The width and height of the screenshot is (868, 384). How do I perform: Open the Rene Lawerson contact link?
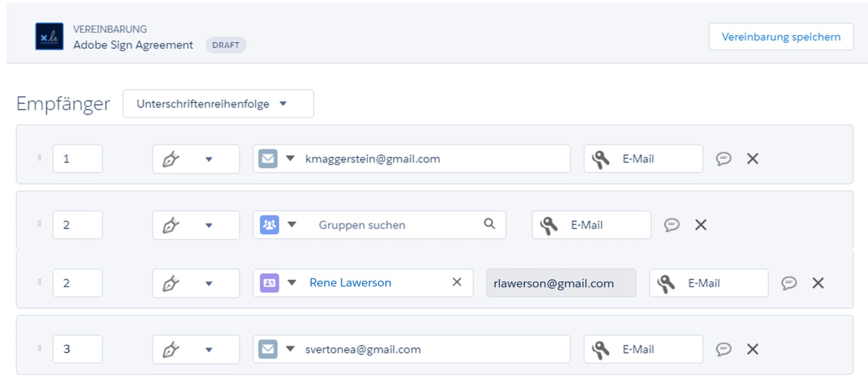350,283
